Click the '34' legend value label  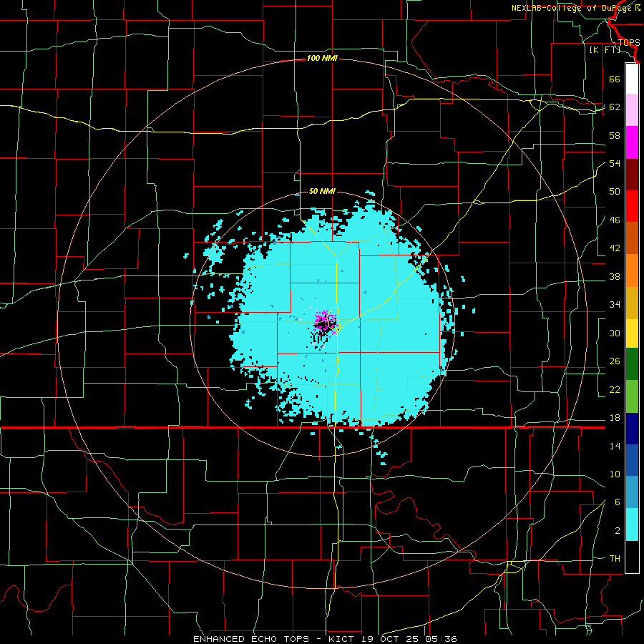pyautogui.click(x=615, y=305)
